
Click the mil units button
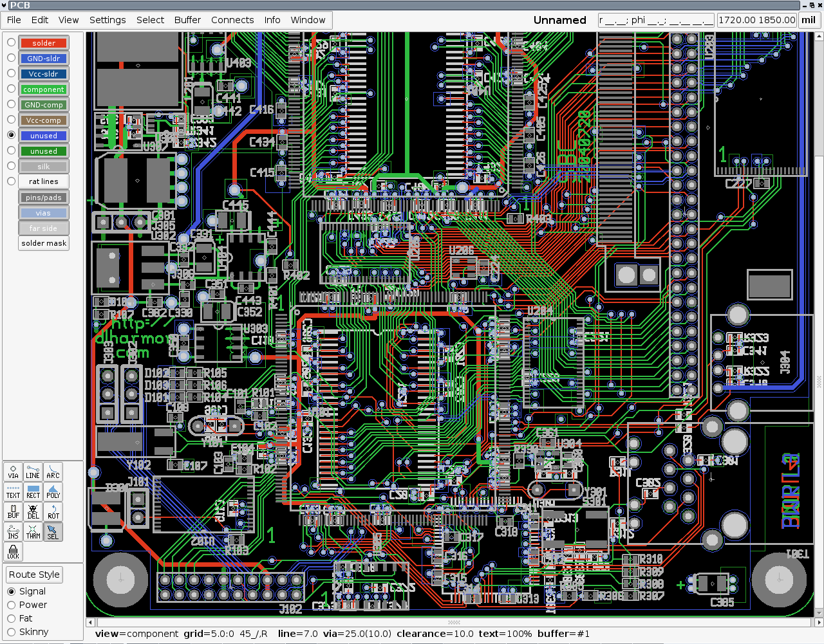tap(808, 20)
